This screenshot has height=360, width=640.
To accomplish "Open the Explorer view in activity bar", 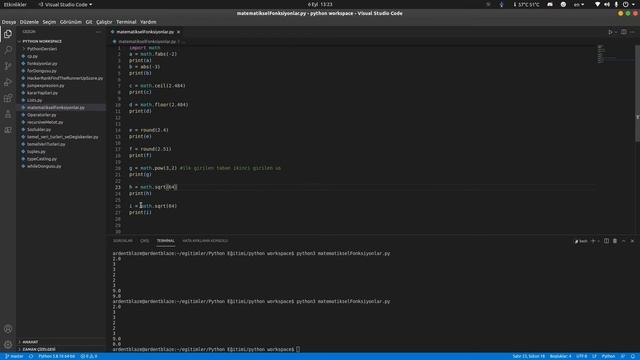I will [x=8, y=34].
